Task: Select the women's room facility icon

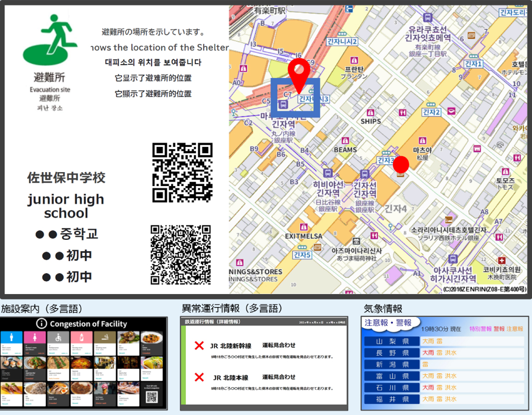Action: tap(35, 337)
